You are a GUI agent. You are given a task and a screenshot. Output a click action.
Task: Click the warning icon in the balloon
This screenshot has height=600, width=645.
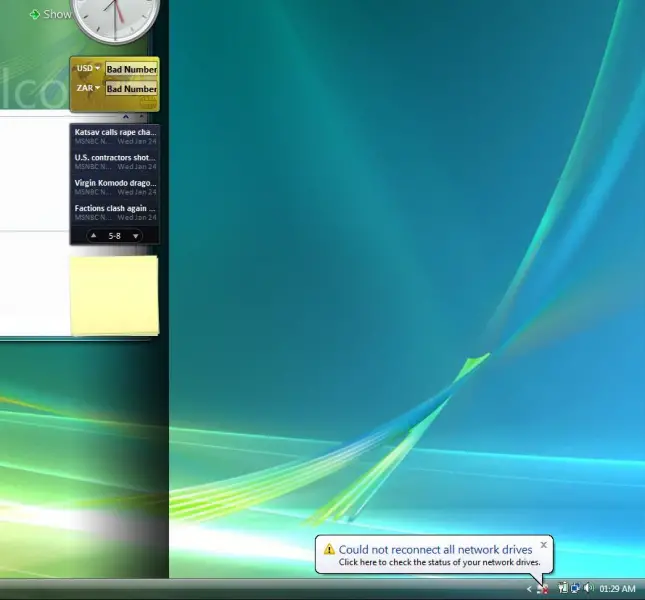pos(329,550)
